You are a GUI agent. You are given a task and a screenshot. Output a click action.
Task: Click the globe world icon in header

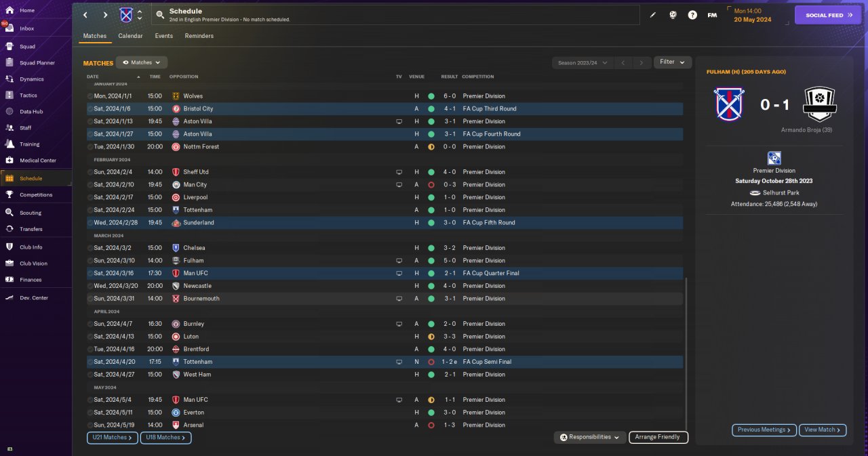pyautogui.click(x=673, y=15)
